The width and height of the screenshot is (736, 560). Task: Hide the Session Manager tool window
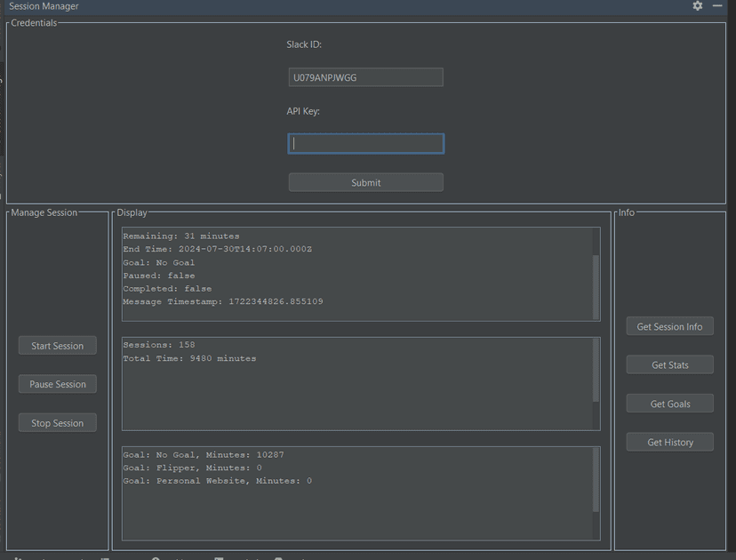717,6
